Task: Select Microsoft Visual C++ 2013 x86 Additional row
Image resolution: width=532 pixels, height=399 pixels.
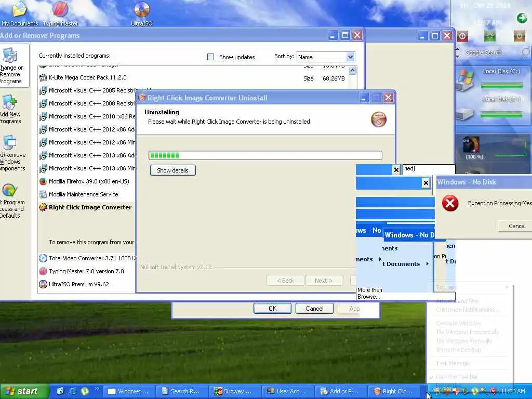Action: coord(87,155)
